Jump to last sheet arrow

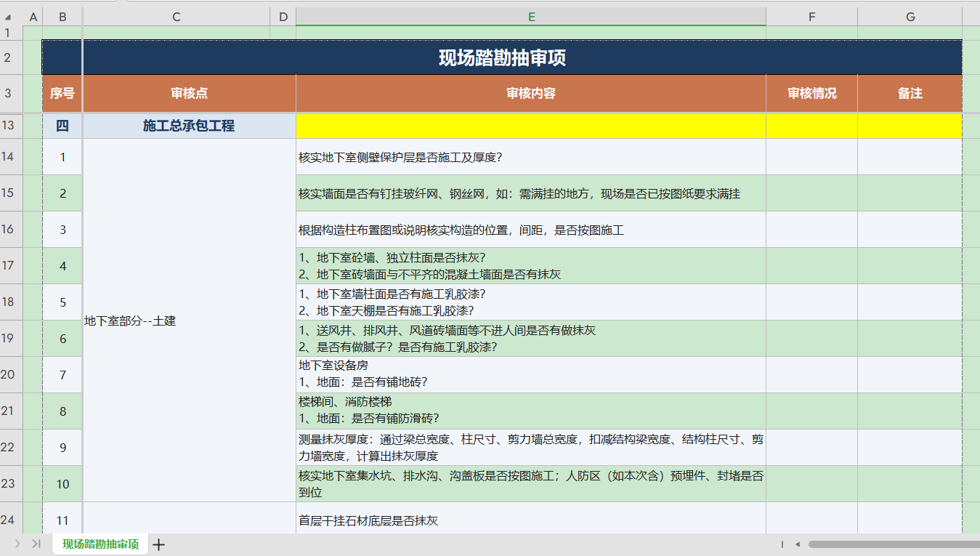[x=36, y=544]
